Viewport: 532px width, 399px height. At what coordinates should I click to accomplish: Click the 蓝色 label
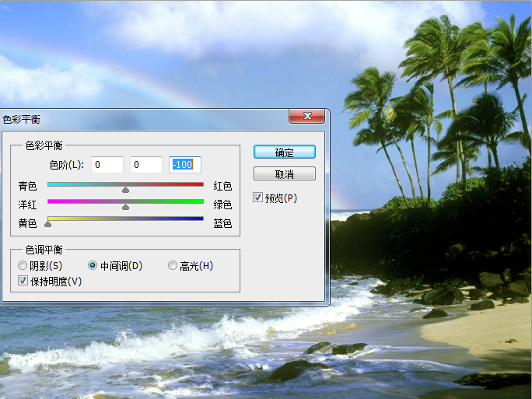click(222, 223)
